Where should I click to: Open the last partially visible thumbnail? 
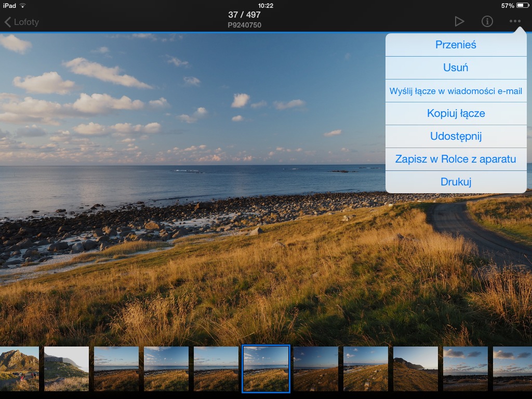[512, 369]
